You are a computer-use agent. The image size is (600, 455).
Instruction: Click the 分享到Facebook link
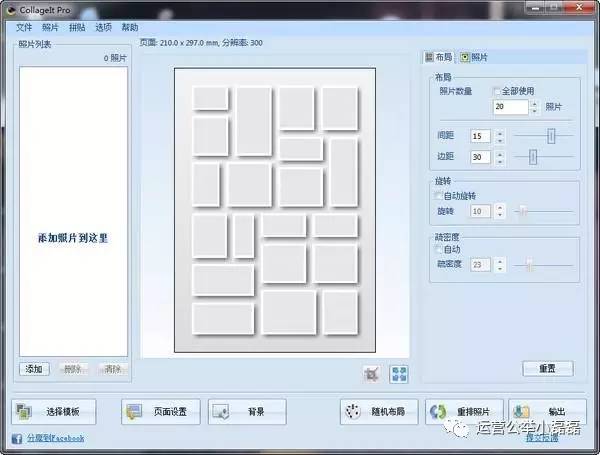point(53,438)
